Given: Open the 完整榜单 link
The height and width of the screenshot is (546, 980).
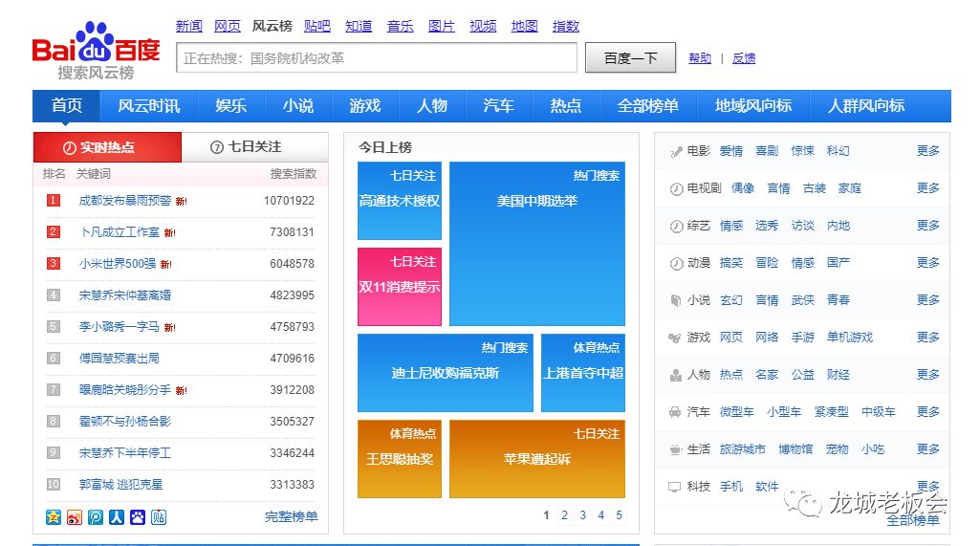Looking at the screenshot, I should [292, 516].
